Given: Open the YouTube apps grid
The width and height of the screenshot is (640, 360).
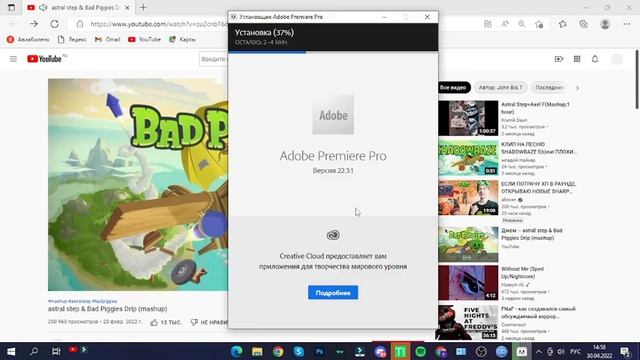Looking at the screenshot, I should [x=577, y=59].
